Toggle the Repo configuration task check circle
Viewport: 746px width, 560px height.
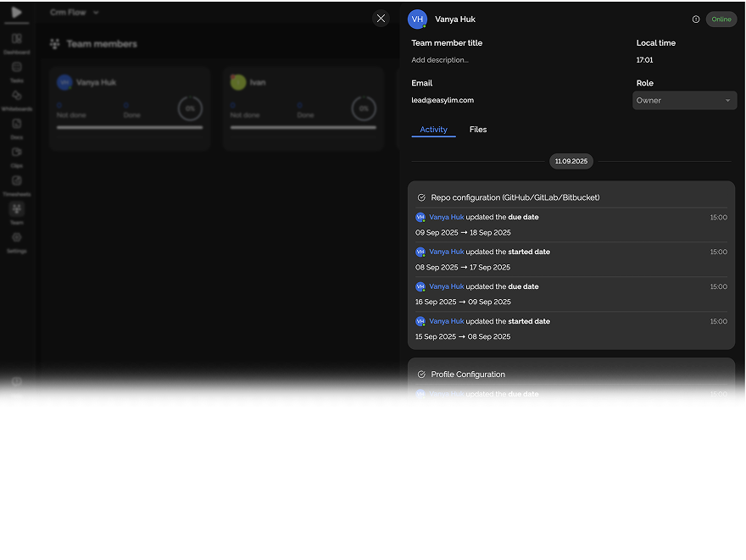coord(421,197)
